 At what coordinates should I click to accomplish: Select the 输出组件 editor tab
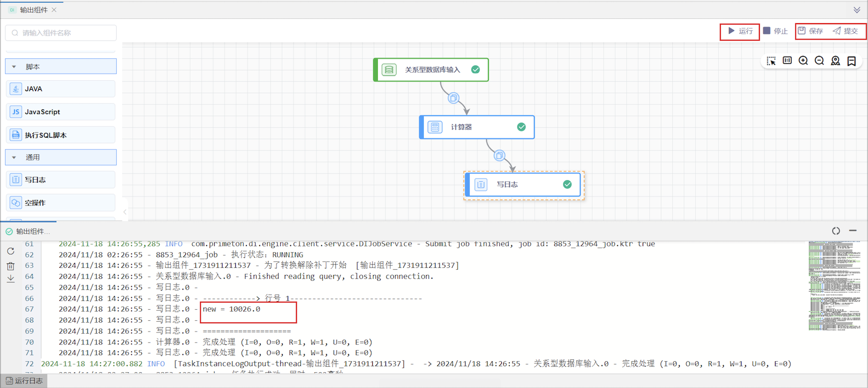click(33, 10)
